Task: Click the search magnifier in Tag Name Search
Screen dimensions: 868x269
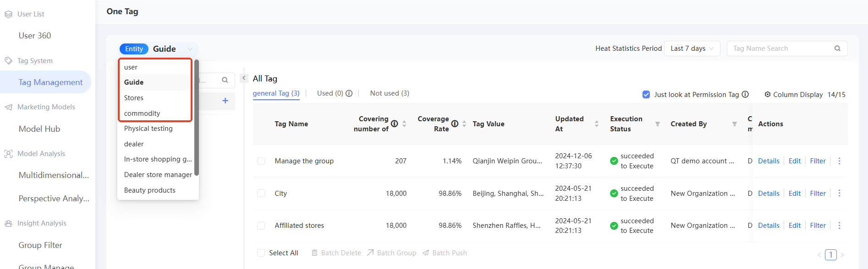Action: tap(837, 48)
